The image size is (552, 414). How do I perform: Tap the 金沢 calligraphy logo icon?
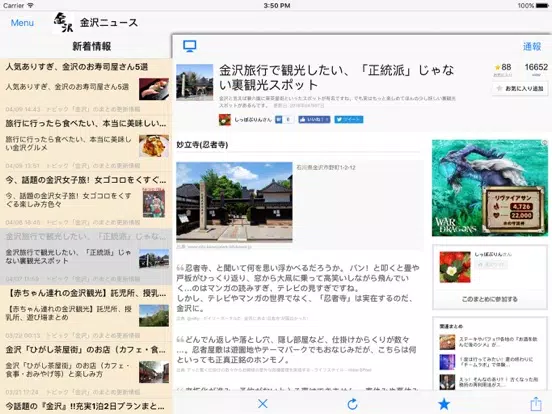63,23
